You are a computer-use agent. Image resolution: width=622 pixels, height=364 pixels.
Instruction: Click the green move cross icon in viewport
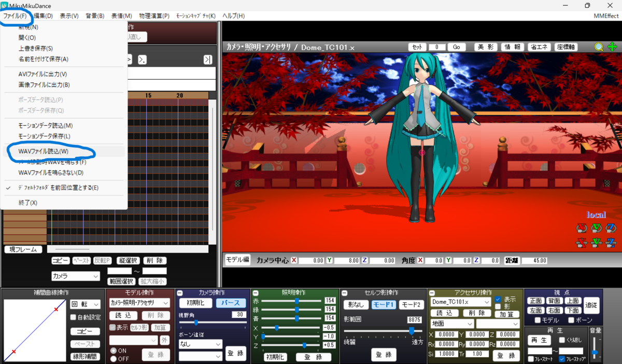[x=612, y=47]
